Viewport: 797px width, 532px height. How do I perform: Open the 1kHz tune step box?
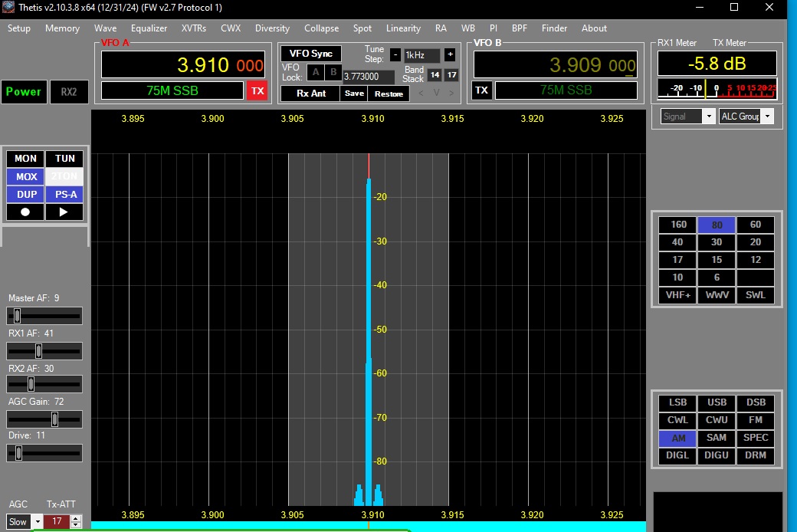click(x=422, y=55)
